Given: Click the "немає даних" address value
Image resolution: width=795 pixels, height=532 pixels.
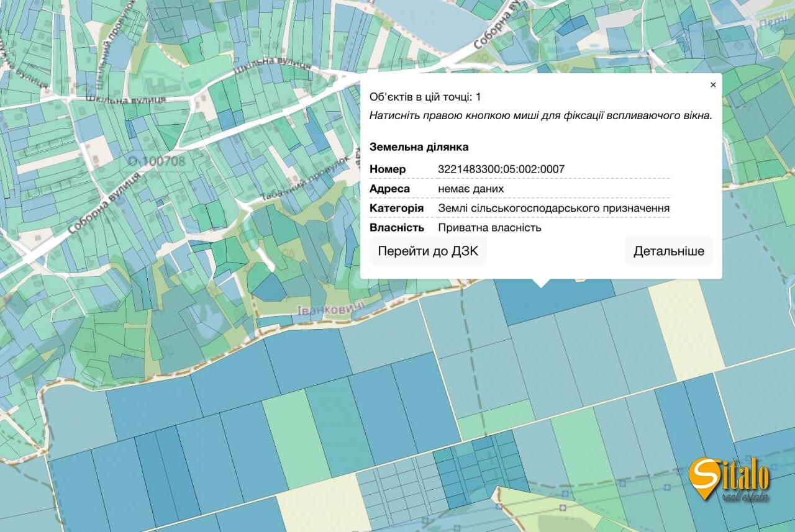Looking at the screenshot, I should coord(470,189).
